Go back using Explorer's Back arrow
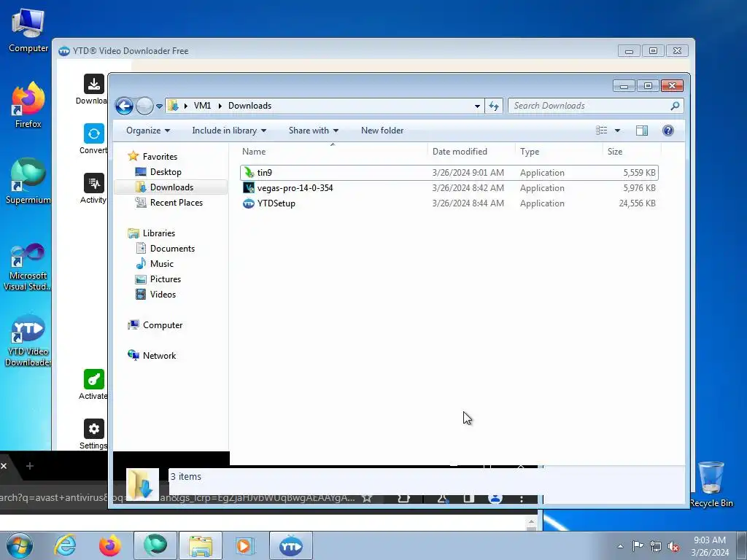This screenshot has width=747, height=560. [x=124, y=106]
